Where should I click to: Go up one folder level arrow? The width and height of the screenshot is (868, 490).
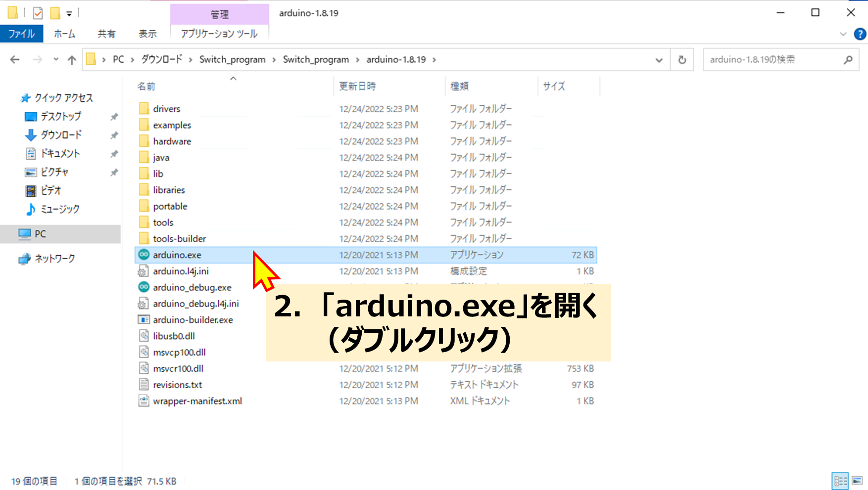pyautogui.click(x=72, y=60)
